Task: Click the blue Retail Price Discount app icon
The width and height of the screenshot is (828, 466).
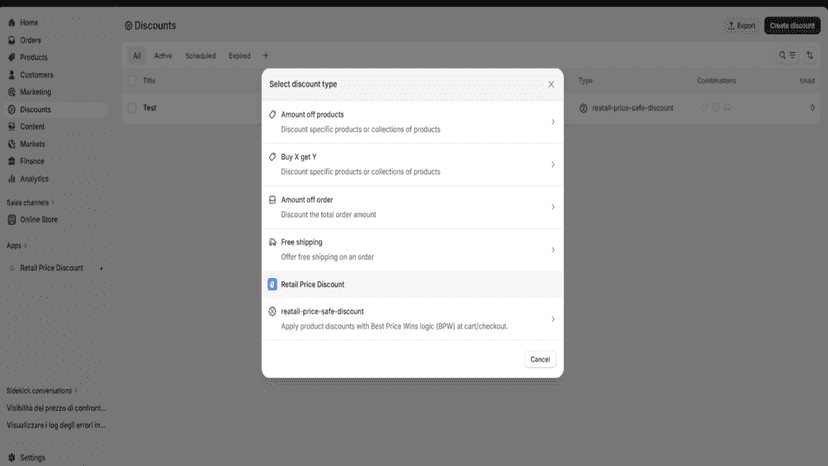Action: [272, 284]
